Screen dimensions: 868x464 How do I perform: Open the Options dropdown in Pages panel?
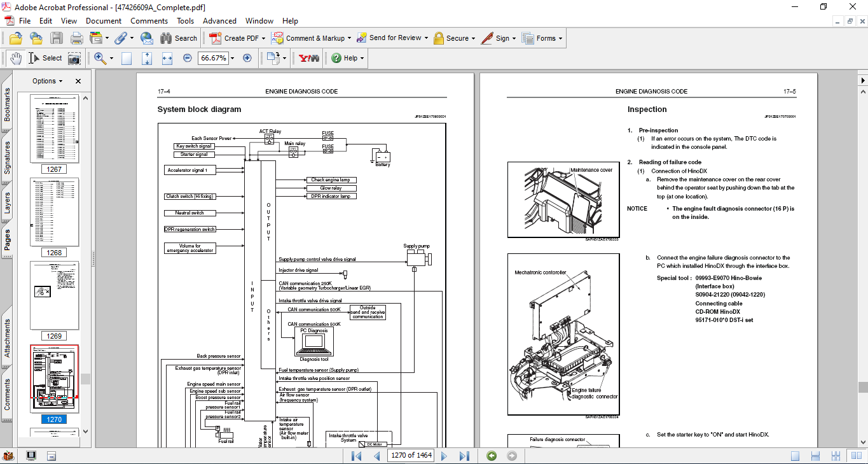pos(48,81)
